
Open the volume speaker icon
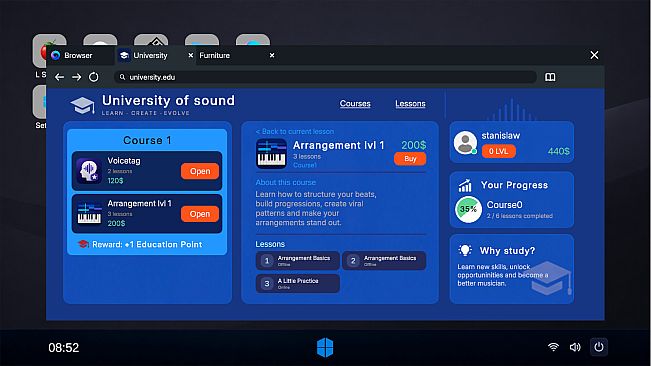(575, 347)
